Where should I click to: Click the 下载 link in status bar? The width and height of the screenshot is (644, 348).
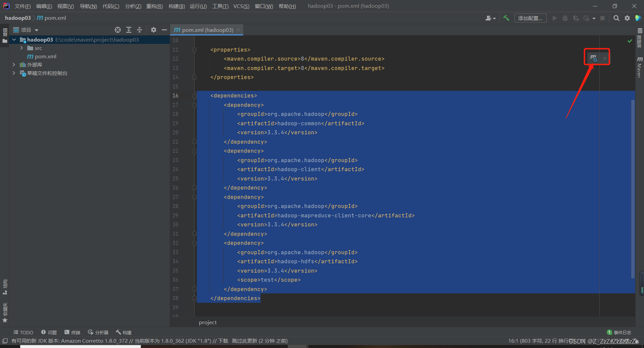223,341
